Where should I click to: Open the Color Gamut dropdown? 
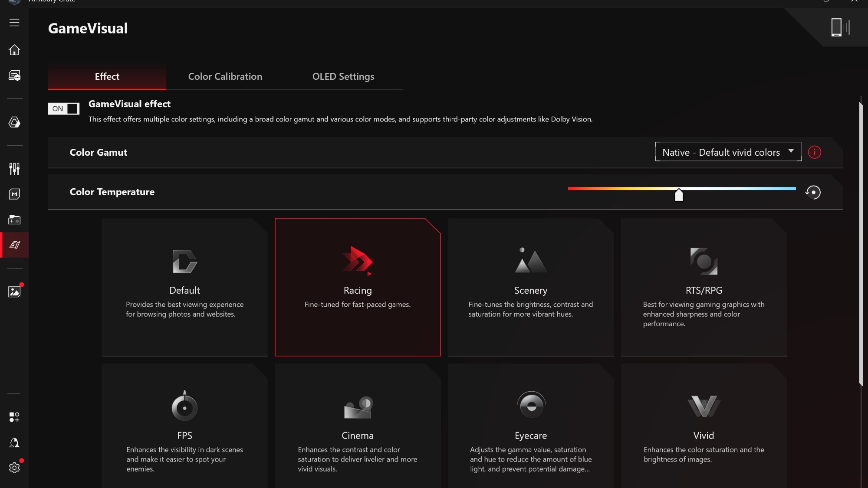728,152
